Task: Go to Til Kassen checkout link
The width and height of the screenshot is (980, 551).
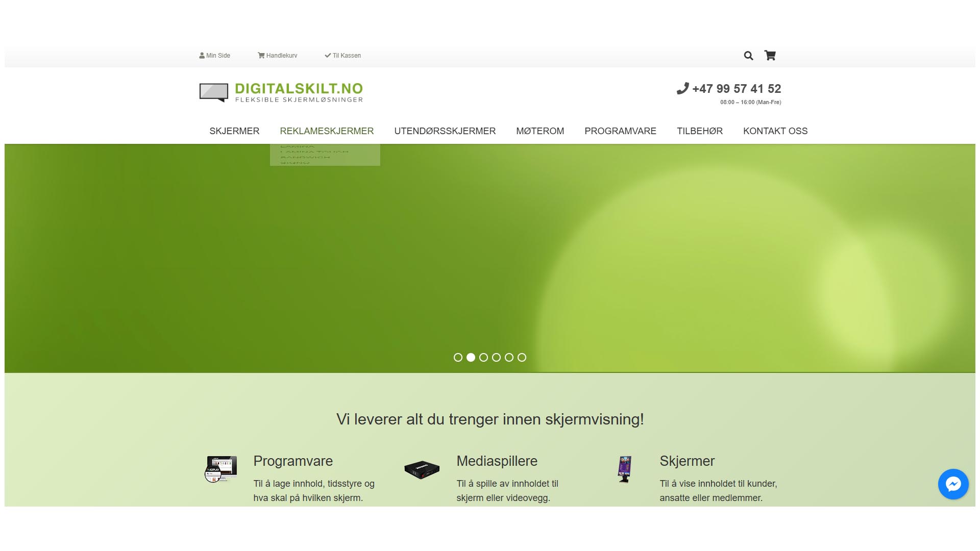Action: tap(343, 56)
